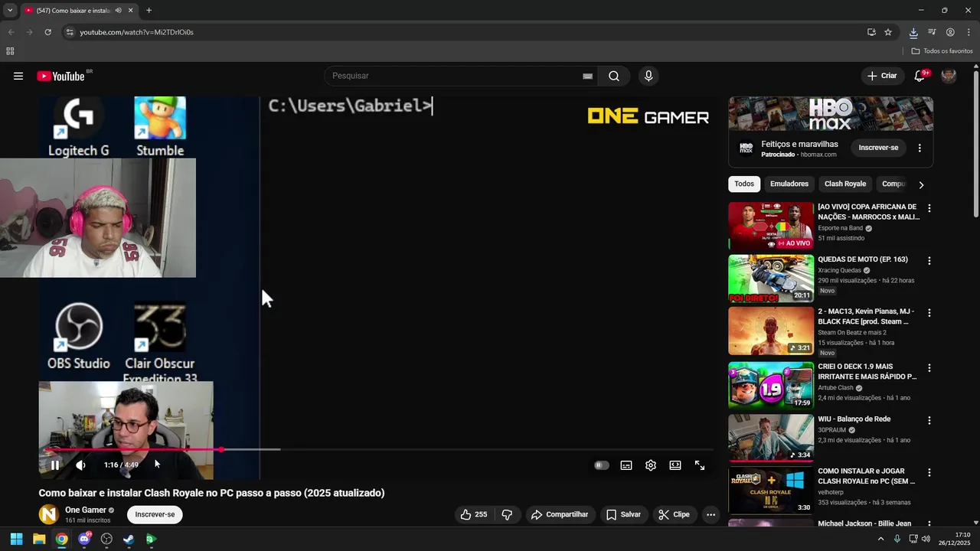Viewport: 980px width, 551px height.
Task: Open Copa Africana live video thumbnail
Action: coord(771,226)
